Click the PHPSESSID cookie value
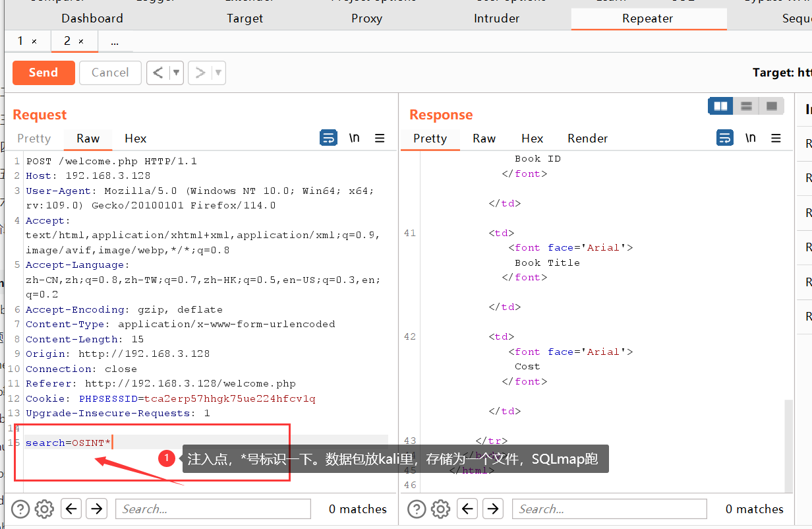This screenshot has width=812, height=529. click(230, 398)
